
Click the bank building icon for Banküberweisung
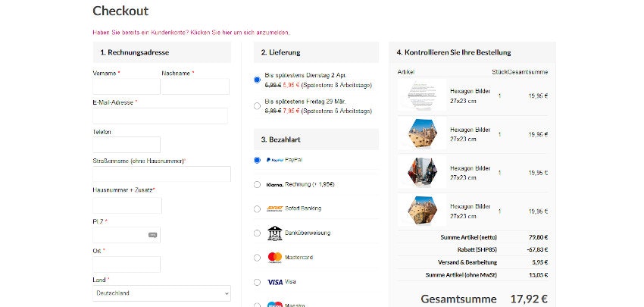[274, 233]
